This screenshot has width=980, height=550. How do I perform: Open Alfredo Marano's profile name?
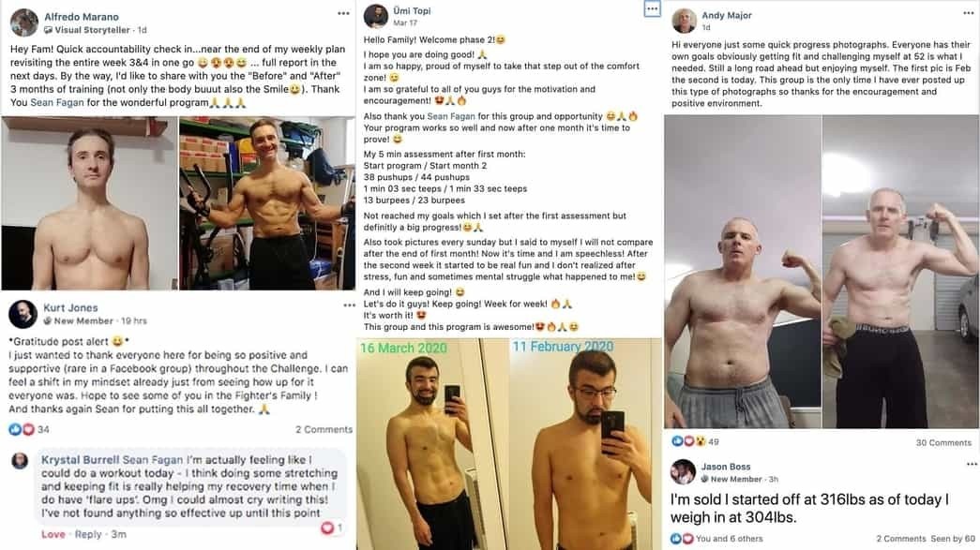click(82, 17)
